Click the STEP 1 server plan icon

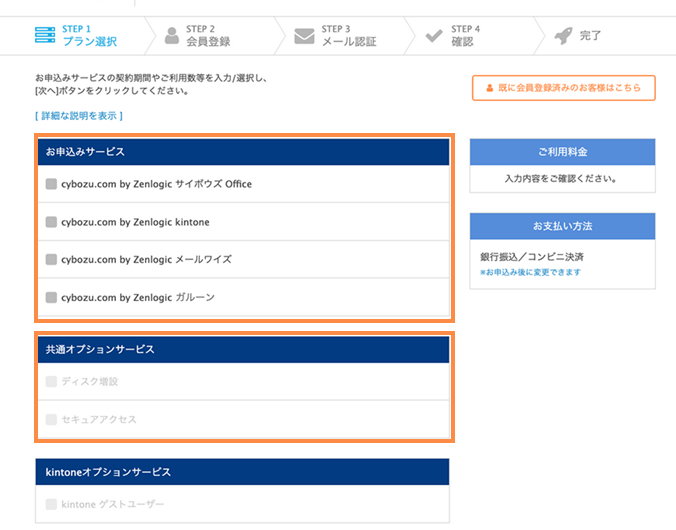pos(45,35)
